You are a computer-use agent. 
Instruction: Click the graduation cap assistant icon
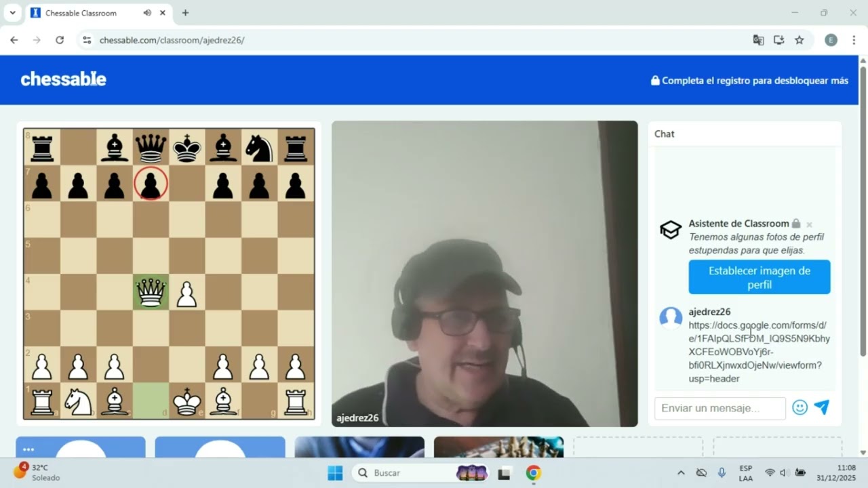[x=671, y=230]
